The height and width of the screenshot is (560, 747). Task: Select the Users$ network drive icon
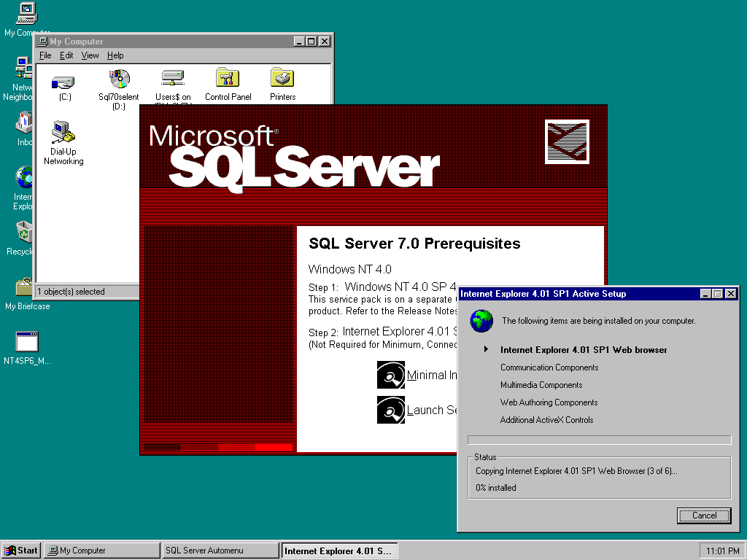(x=172, y=77)
